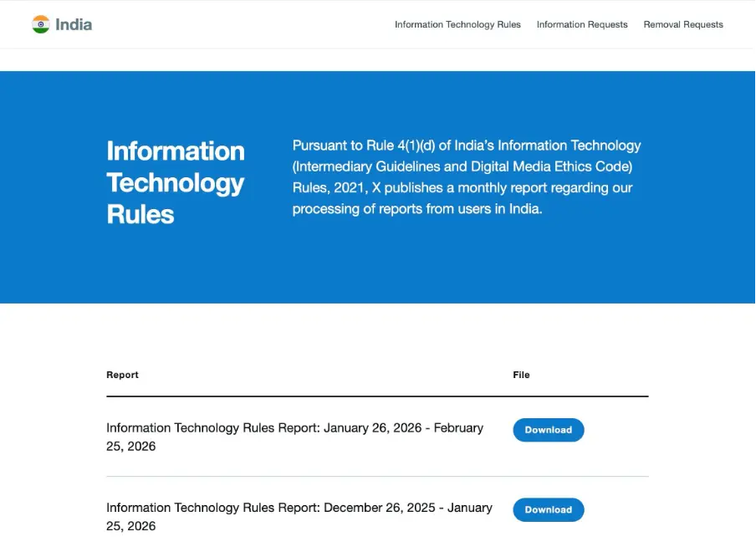Viewport: 756px width, 547px height.
Task: Select the January 26, 2026 report title text
Action: 294,437
